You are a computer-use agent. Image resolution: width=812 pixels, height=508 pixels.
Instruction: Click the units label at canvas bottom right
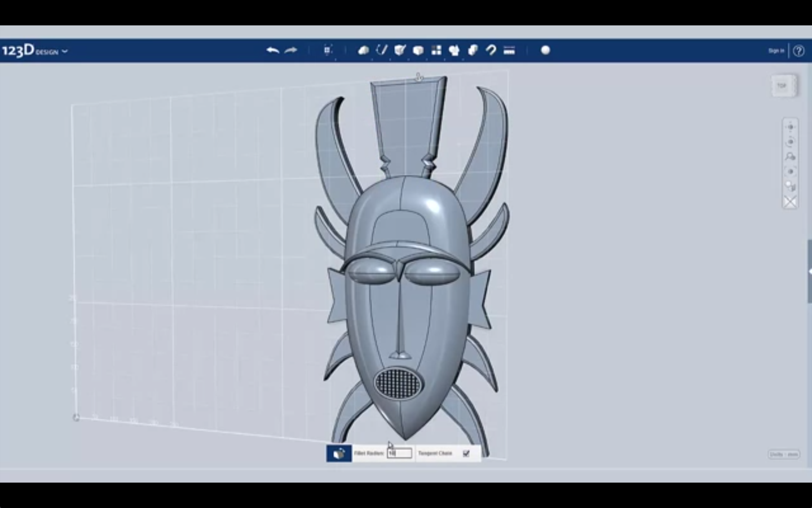click(x=784, y=454)
